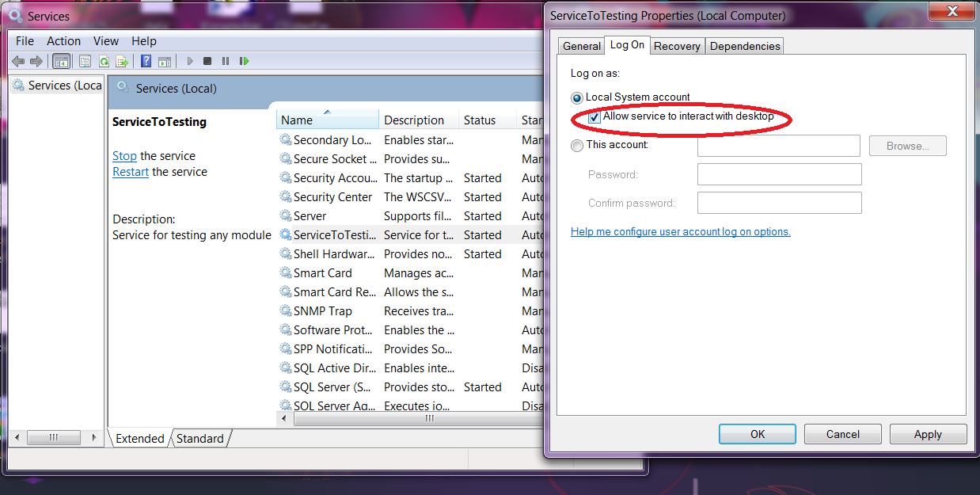Image resolution: width=980 pixels, height=495 pixels.
Task: Click the Refresh icon in the toolbar
Action: click(104, 61)
